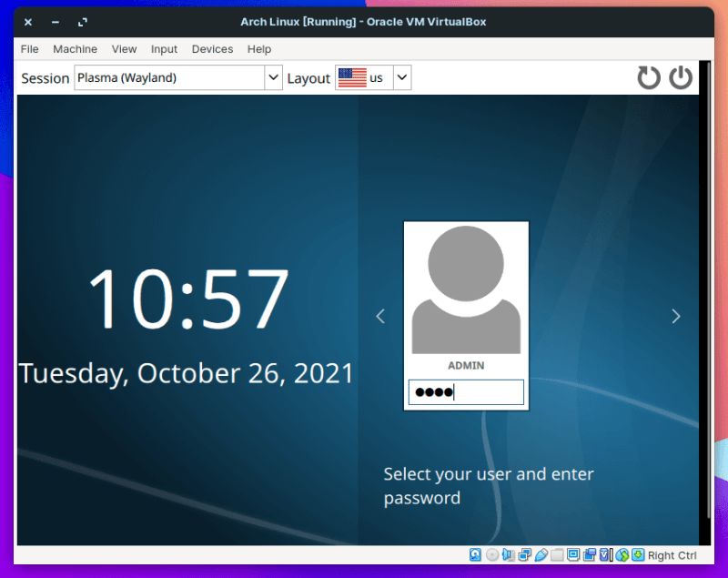Click the previous user navigation arrow
728x578 pixels.
(x=380, y=316)
